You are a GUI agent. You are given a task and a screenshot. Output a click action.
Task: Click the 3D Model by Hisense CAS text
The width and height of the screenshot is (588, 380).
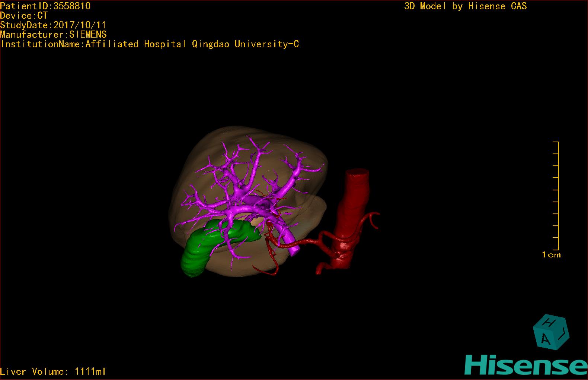[466, 6]
